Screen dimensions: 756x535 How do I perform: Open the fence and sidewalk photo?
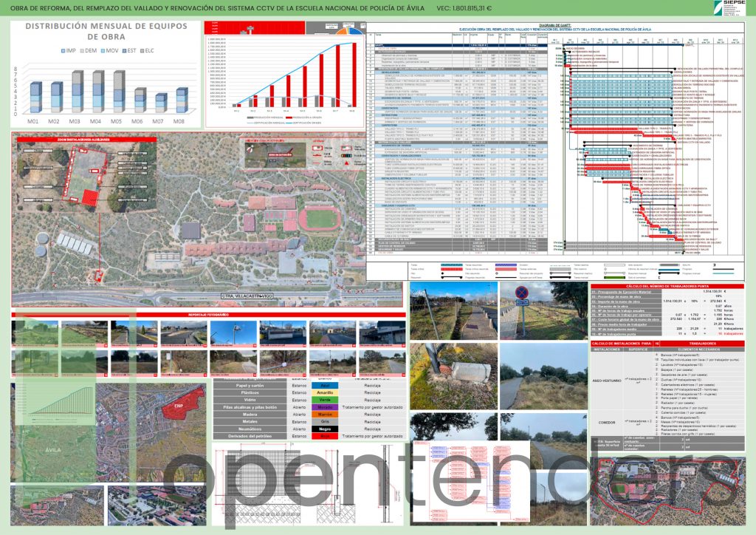(x=453, y=310)
